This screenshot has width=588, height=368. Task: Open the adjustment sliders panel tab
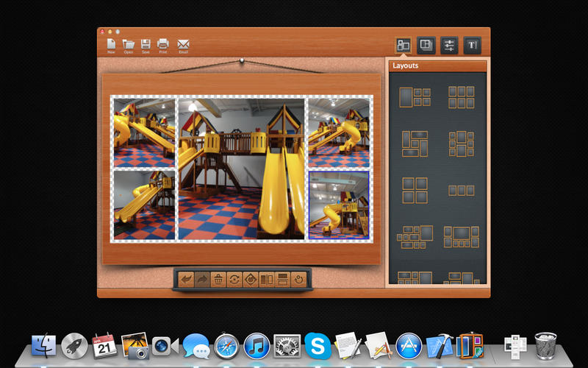tap(448, 46)
